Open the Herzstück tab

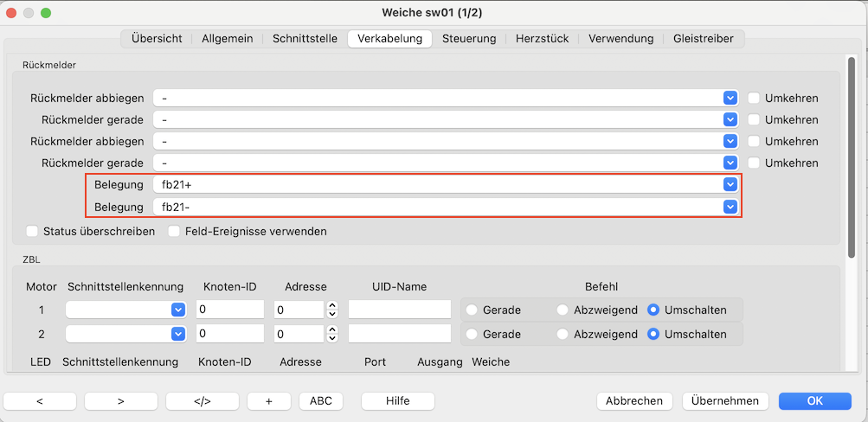pyautogui.click(x=543, y=38)
